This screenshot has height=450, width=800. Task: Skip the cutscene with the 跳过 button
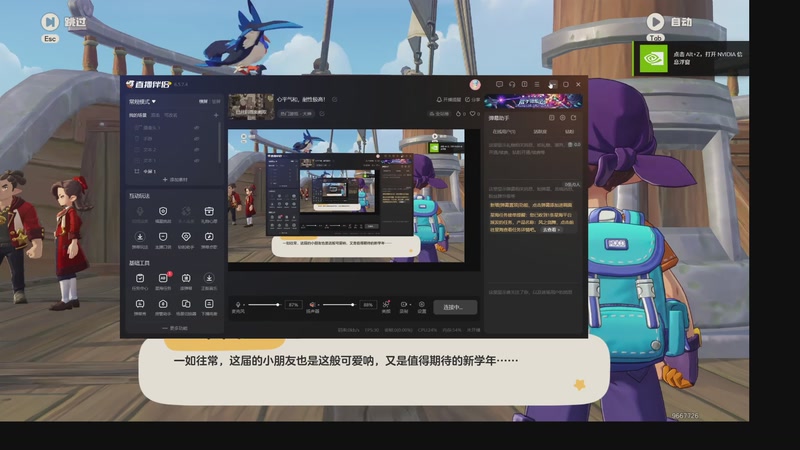(63, 22)
